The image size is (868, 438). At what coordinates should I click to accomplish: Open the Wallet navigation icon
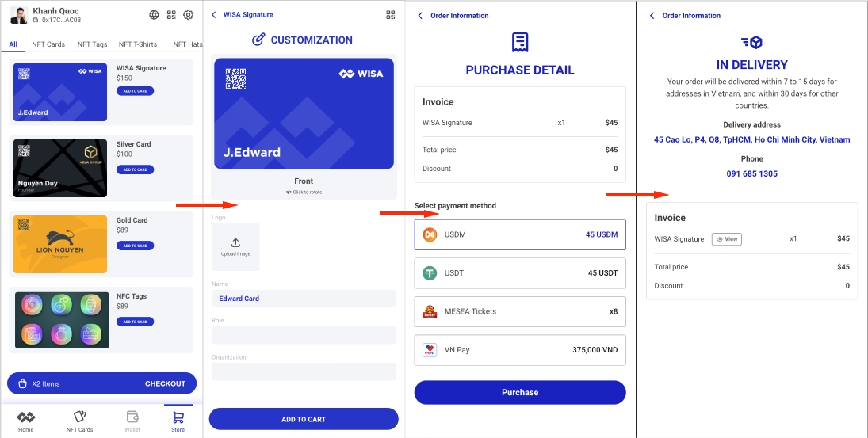coord(132,417)
